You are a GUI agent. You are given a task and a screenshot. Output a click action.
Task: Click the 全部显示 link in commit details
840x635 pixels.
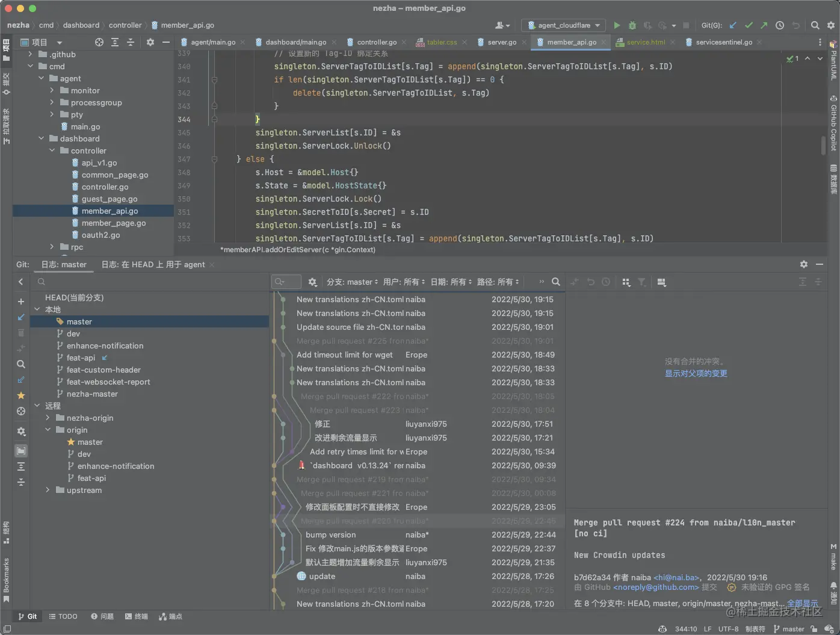coord(803,603)
